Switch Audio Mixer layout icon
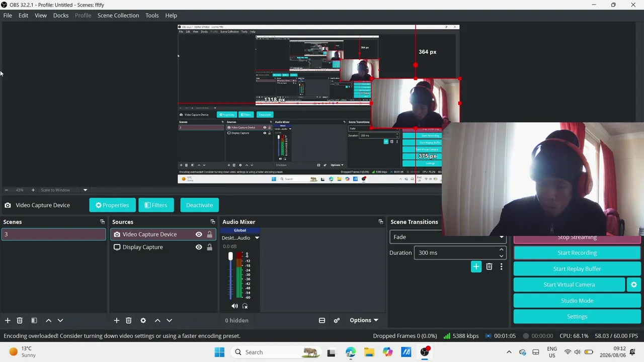Image resolution: width=644 pixels, height=362 pixels. coord(322,320)
